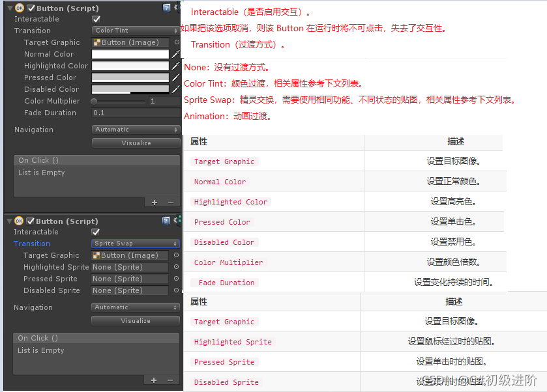Open the Sprite Swap transition dropdown

134,243
